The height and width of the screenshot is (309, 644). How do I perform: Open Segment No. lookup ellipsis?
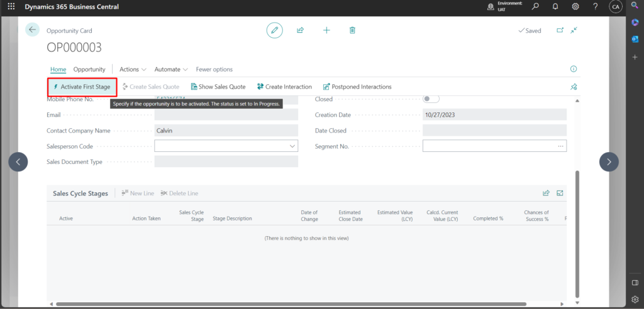(560, 146)
